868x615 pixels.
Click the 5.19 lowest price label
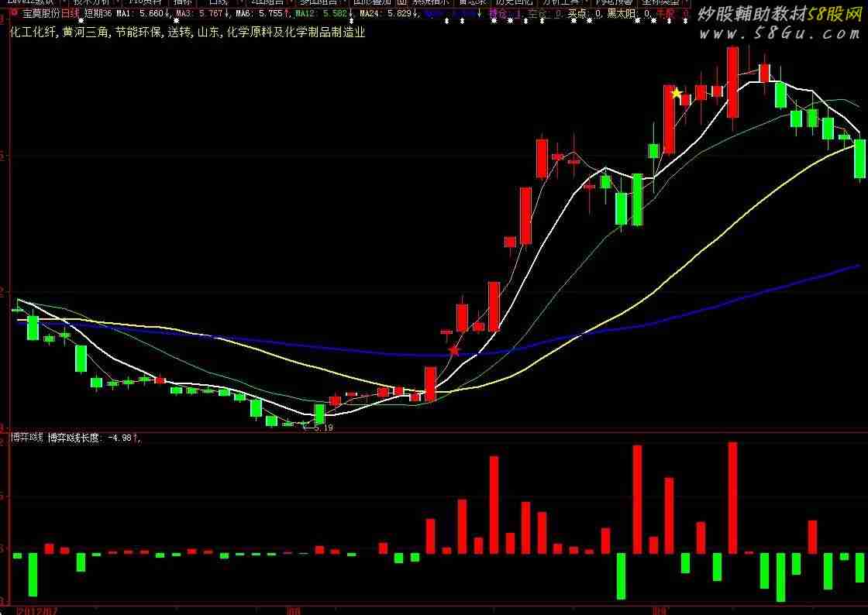[x=323, y=427]
